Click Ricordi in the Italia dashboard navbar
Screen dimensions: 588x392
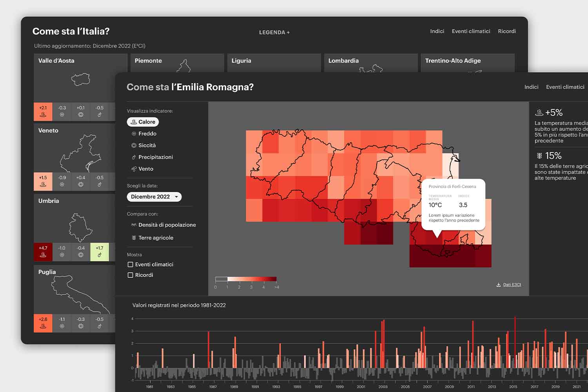pyautogui.click(x=506, y=31)
